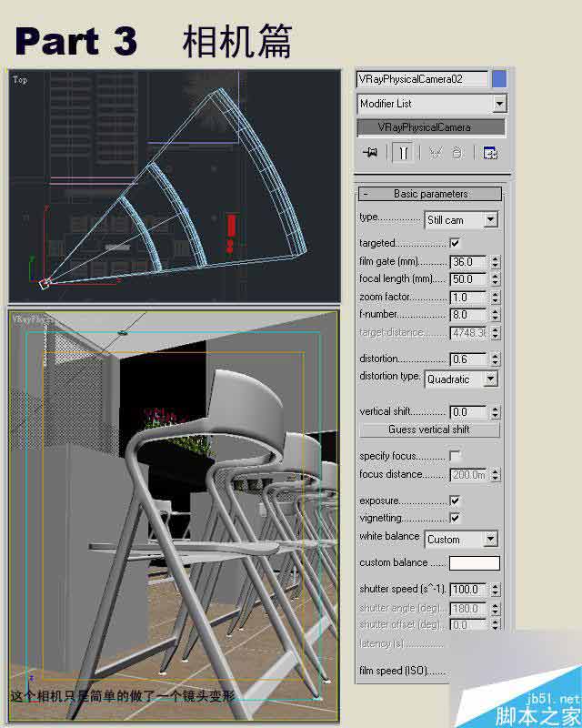
Task: Click the focal length value field
Action: click(468, 279)
